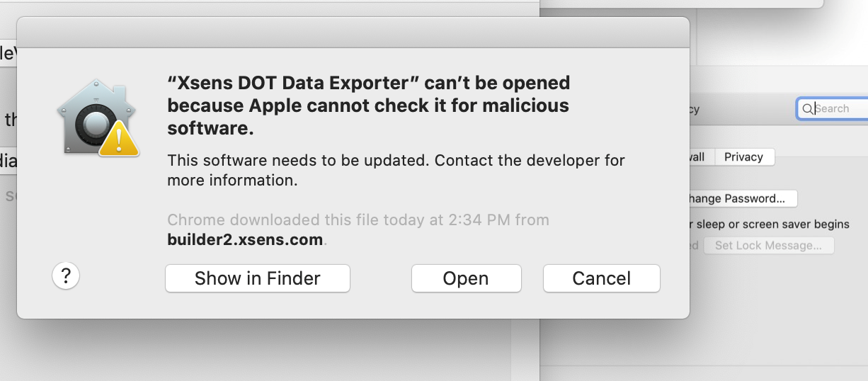Dismiss the dialog with Cancel
Screen dimensions: 868x381
coord(601,278)
